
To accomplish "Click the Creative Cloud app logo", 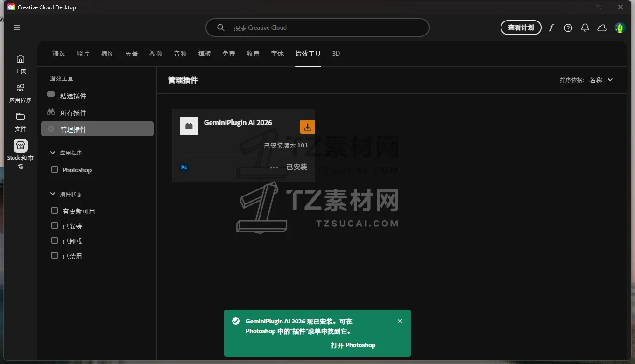I will click(11, 7).
